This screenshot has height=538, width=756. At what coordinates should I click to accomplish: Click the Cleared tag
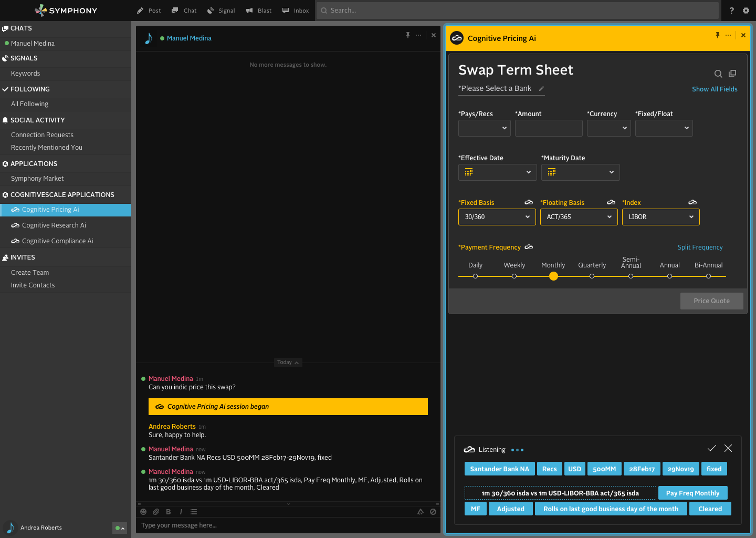pyautogui.click(x=710, y=509)
